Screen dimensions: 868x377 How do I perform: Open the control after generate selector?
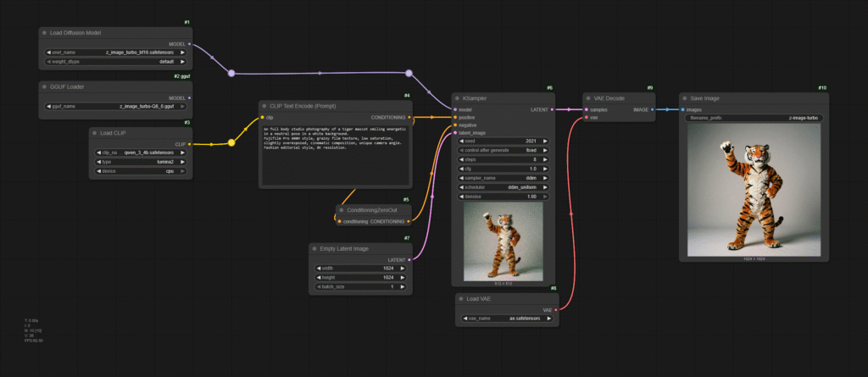pyautogui.click(x=504, y=150)
